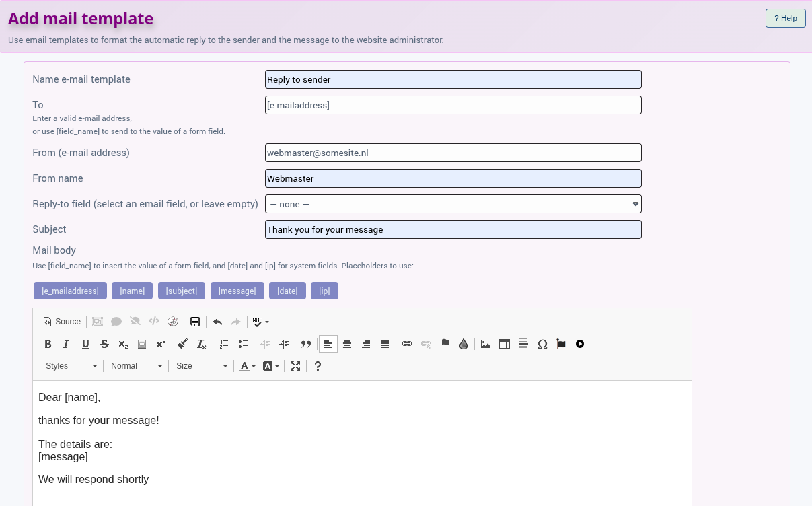Insert a hyperlink with the link icon
This screenshot has height=506, width=812.
[407, 344]
